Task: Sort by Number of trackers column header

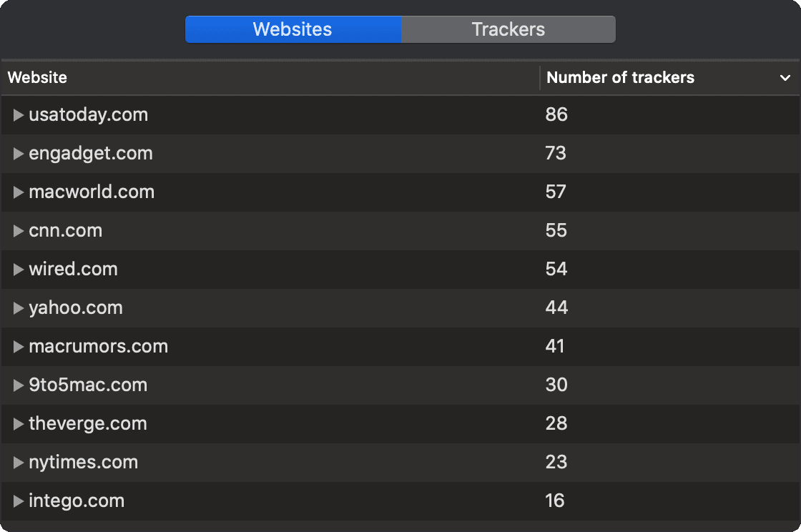Action: 620,78
